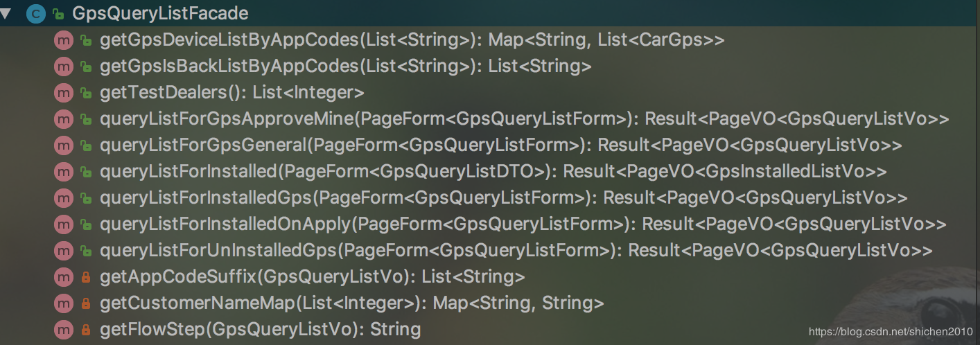
Task: Select the getGpsDeviceListByAppCodes method entry
Action: click(x=412, y=40)
